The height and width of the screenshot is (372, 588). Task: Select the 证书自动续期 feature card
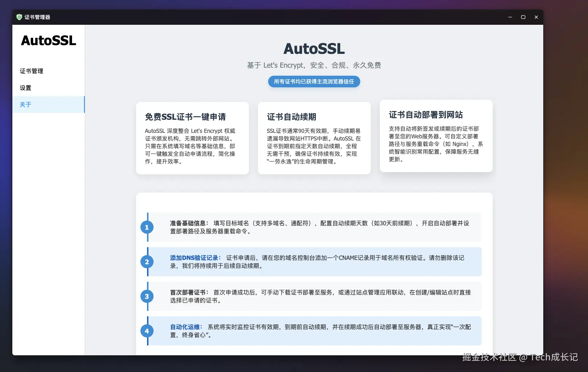point(314,138)
